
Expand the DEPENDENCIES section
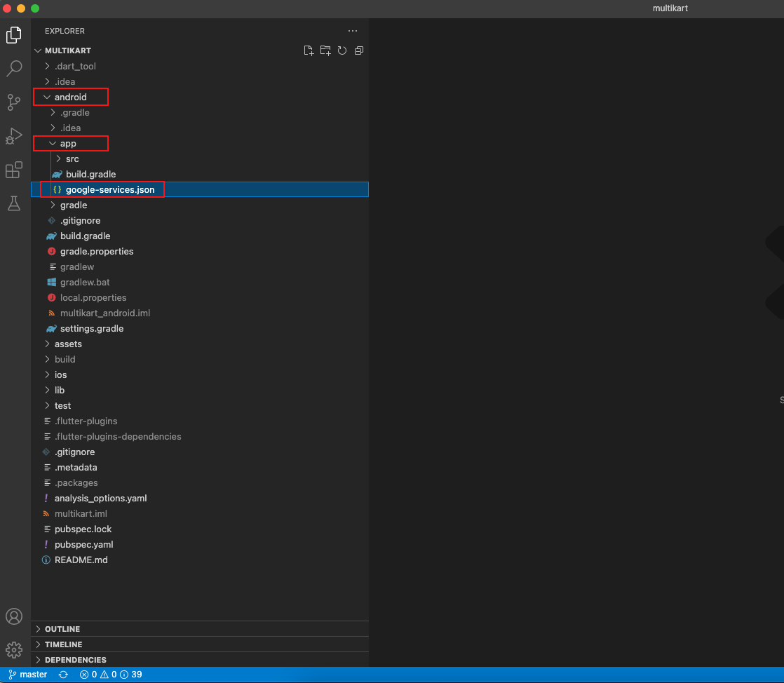point(200,660)
